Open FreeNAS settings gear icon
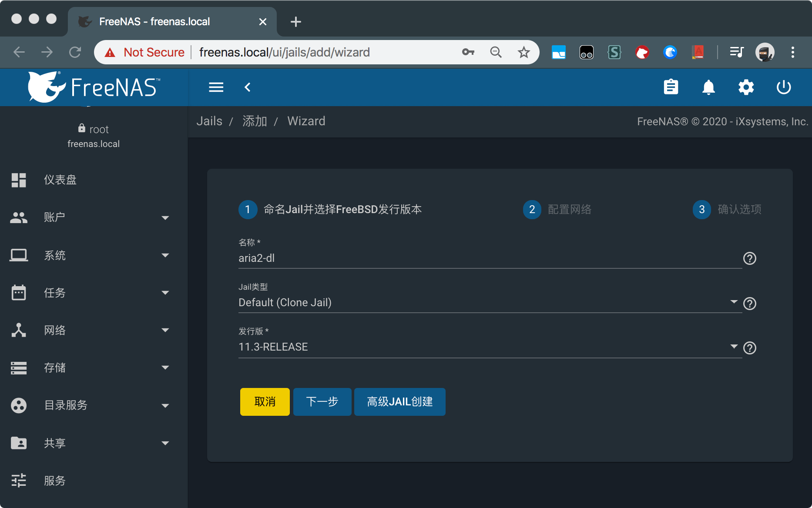The image size is (812, 508). pos(746,87)
